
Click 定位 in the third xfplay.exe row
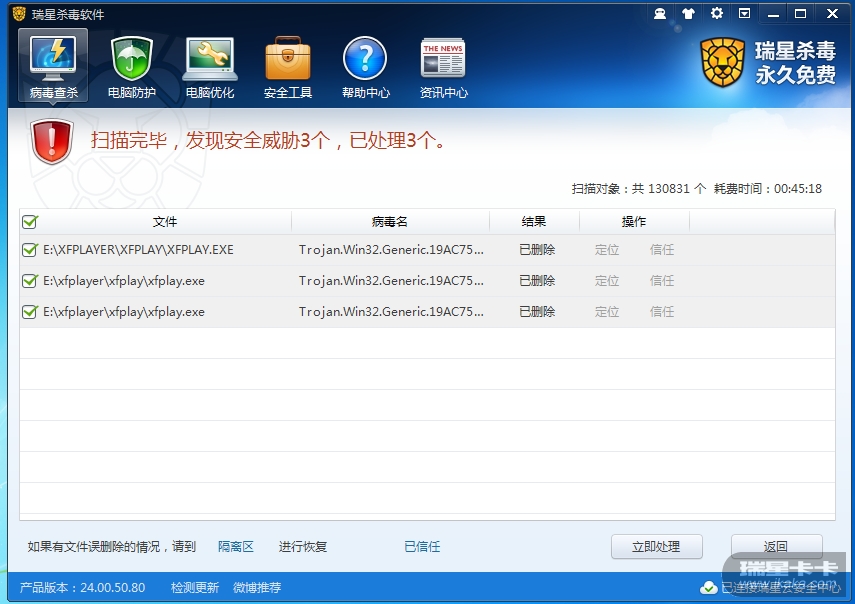[607, 312]
